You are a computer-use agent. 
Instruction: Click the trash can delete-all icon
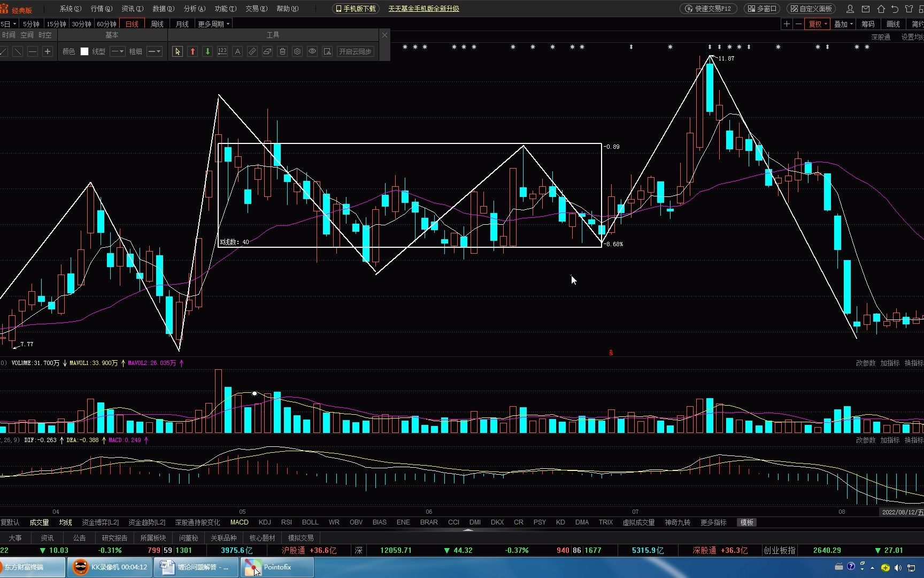tap(282, 51)
